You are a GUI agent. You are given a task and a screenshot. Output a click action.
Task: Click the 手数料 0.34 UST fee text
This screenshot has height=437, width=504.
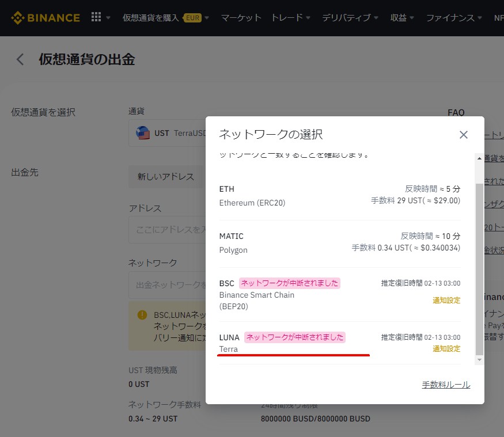click(406, 248)
